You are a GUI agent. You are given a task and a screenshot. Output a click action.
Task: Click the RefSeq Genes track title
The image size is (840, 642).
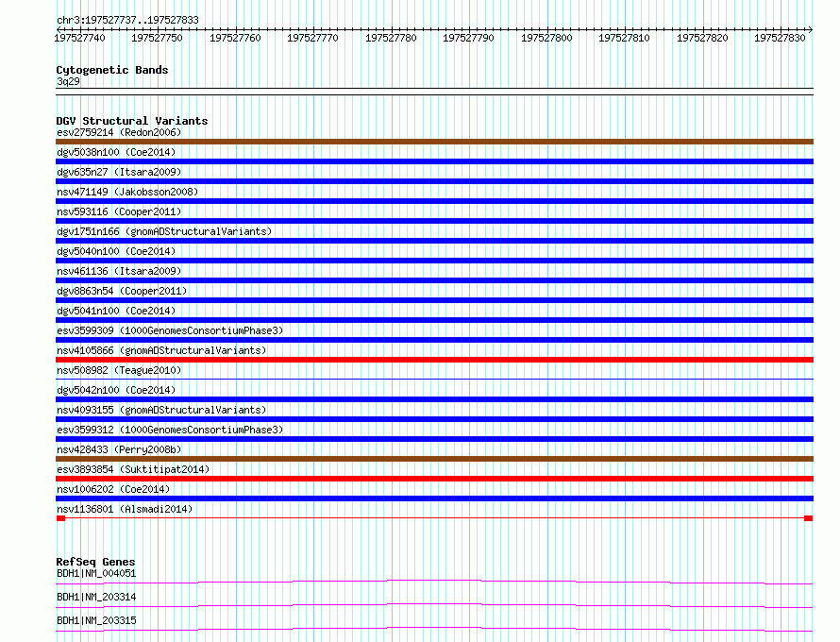(95, 562)
